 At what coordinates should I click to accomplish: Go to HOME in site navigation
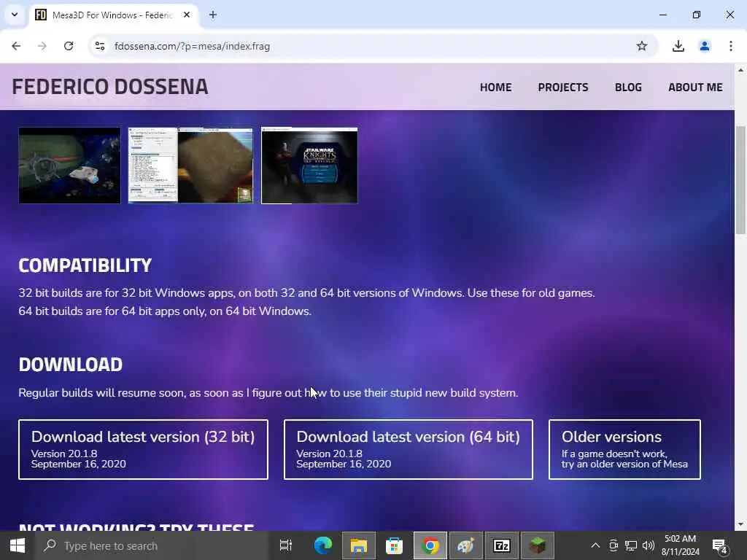[x=495, y=87]
